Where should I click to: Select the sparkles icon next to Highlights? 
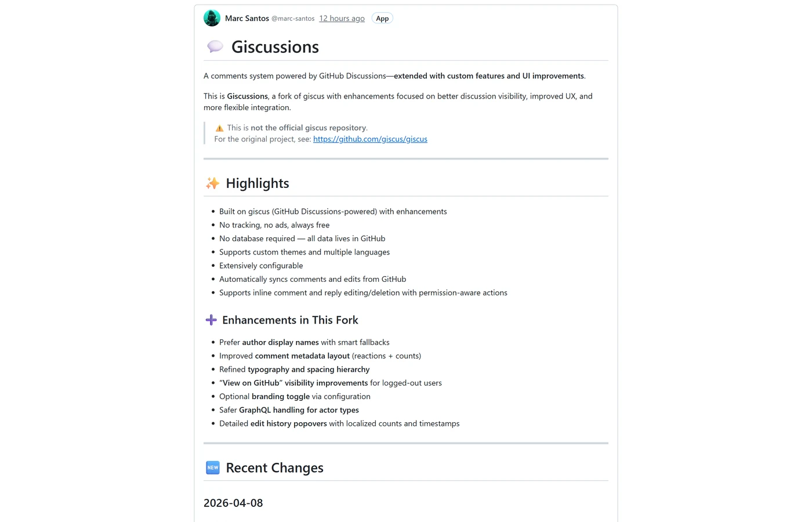click(x=212, y=183)
